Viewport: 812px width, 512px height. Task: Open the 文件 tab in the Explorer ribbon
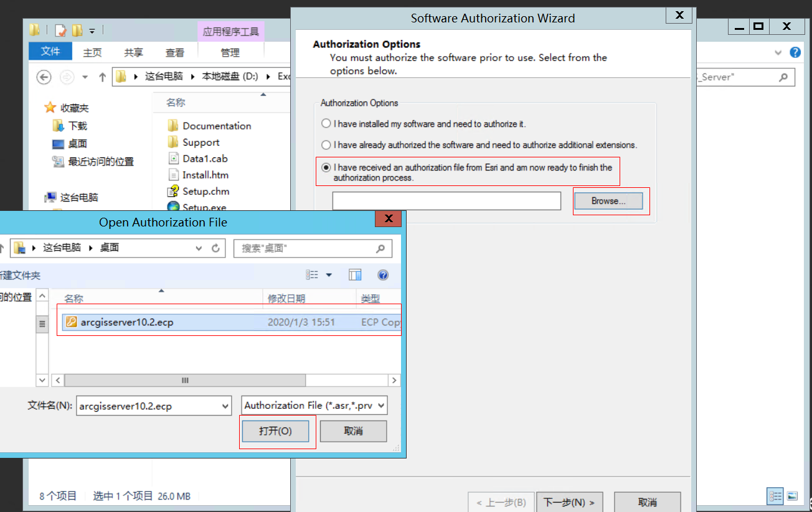pyautogui.click(x=50, y=52)
